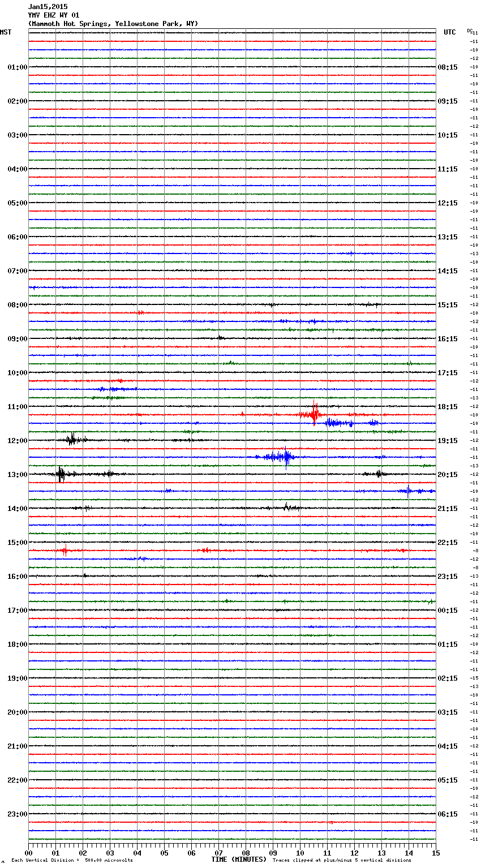Click the date label Jan15,2015
The height and width of the screenshot is (868, 481).
point(48,7)
